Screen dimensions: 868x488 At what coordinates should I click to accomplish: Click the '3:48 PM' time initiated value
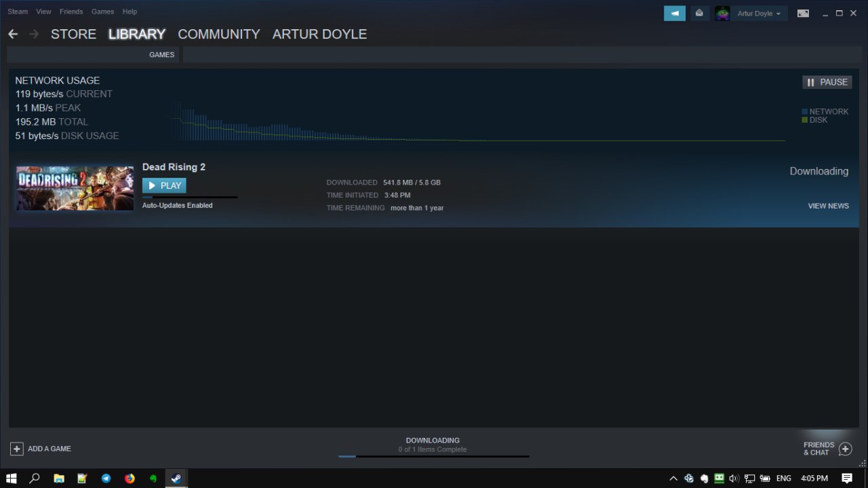coord(397,195)
